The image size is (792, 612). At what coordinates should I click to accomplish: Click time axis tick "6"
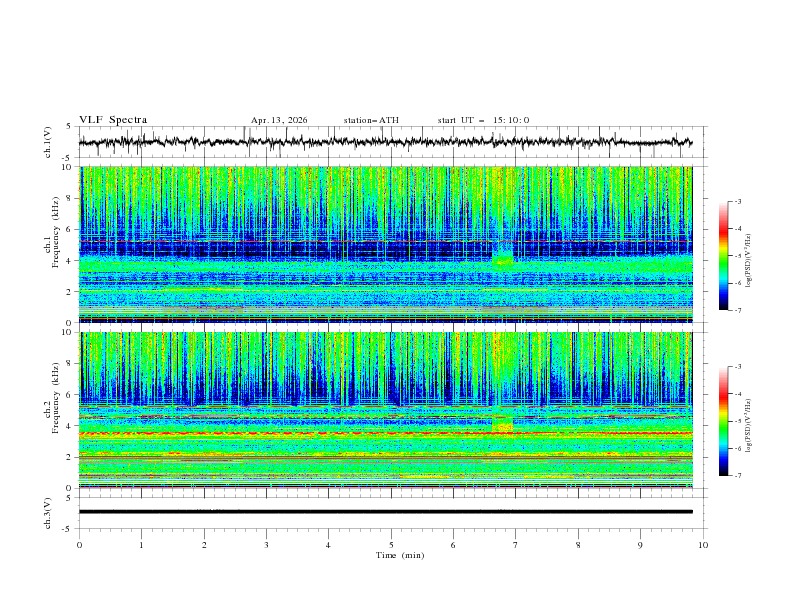pyautogui.click(x=453, y=545)
